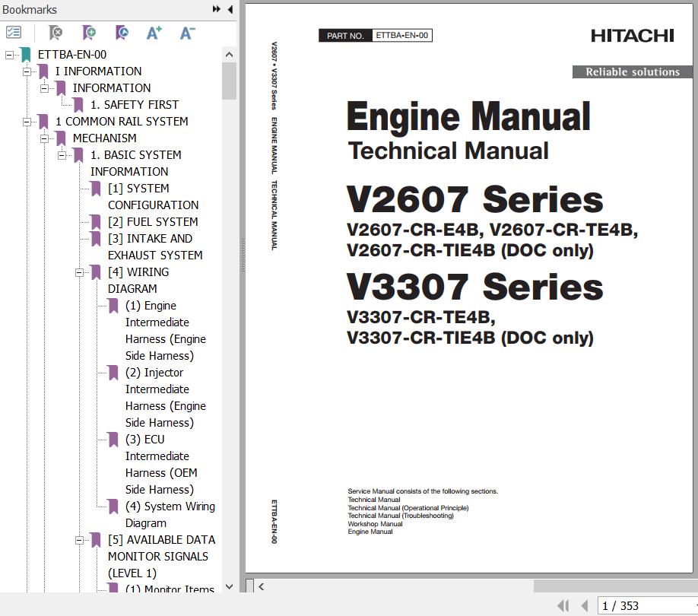Image resolution: width=698 pixels, height=616 pixels.
Task: Click the bookmark icon beside [1] SYSTEM CONFIGURATION
Action: 96,189
